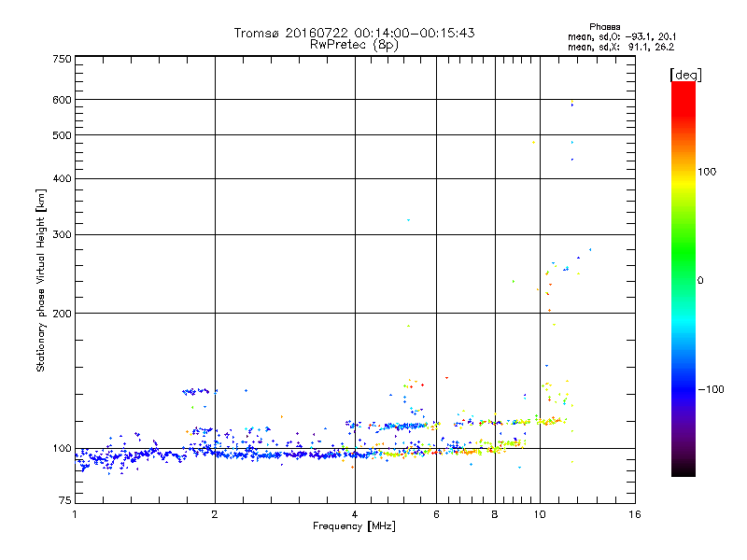Image resolution: width=747 pixels, height=560 pixels.
Task: Click the x-axis tick label '1'
Action: click(75, 514)
